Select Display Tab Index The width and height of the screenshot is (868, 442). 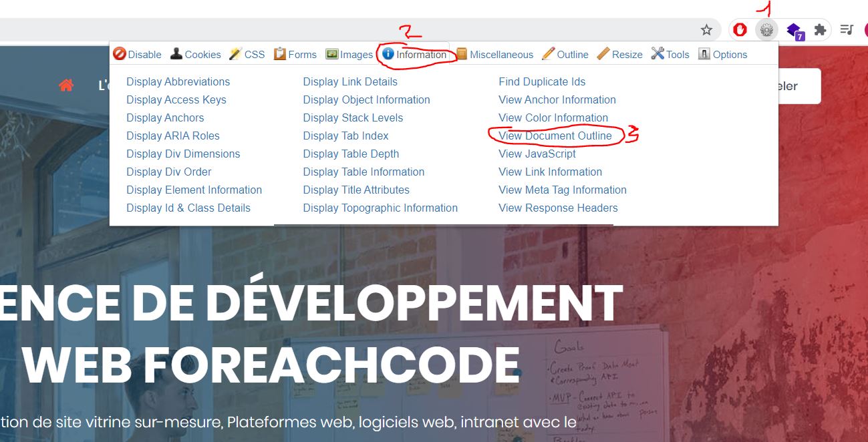345,136
